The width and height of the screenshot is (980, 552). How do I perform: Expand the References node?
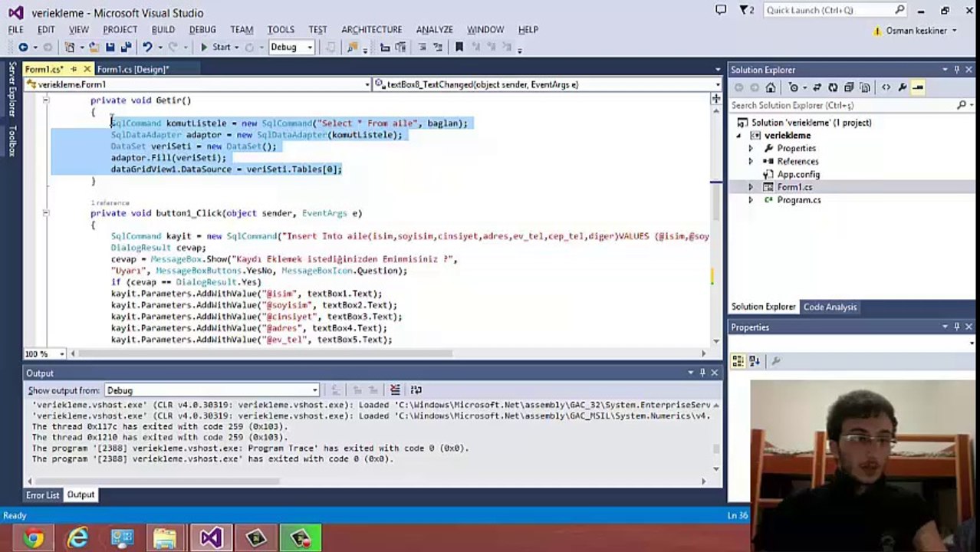coord(751,161)
